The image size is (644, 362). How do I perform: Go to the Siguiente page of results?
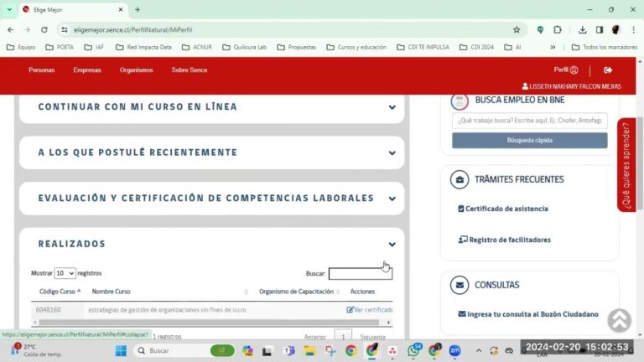point(372,337)
